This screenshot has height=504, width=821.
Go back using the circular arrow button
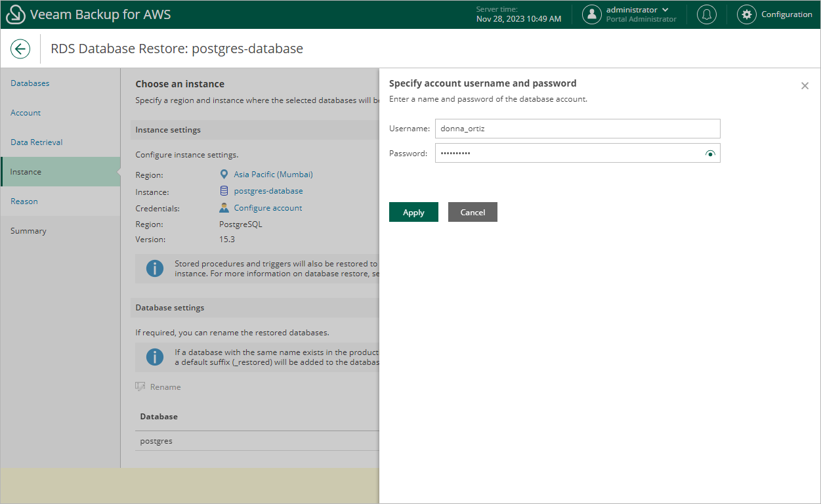coord(20,49)
